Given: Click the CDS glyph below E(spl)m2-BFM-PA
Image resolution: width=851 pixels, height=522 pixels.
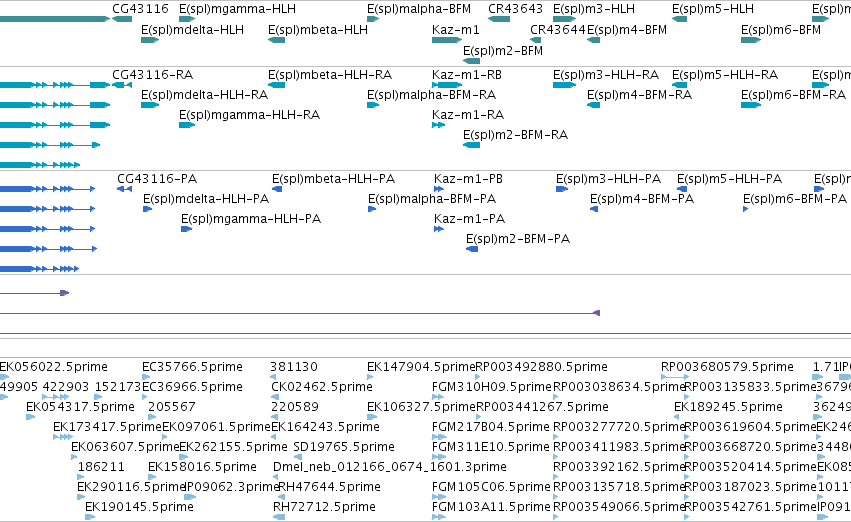Looking at the screenshot, I should [x=472, y=249].
